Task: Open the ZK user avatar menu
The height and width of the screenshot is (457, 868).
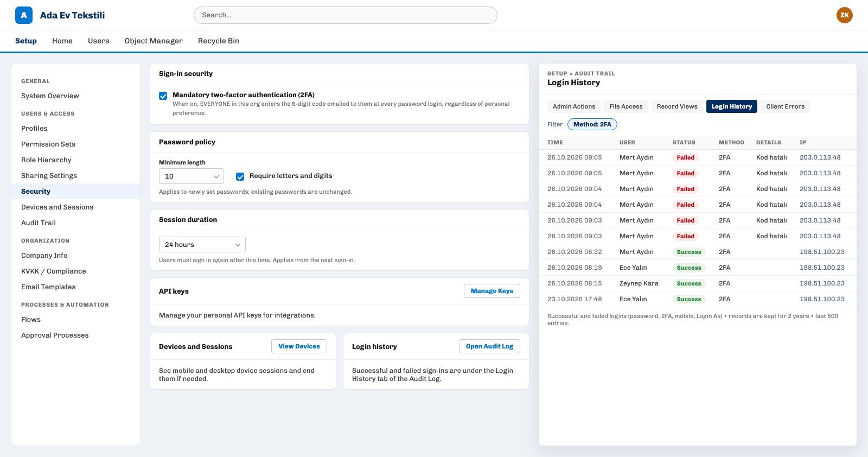Action: point(844,15)
